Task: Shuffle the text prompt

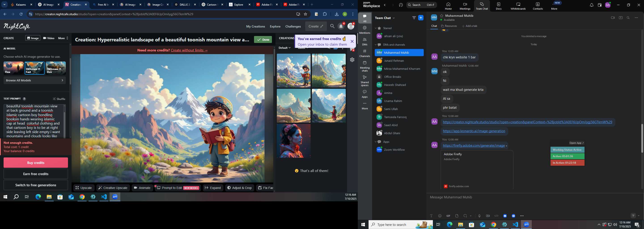Action: 59,99
